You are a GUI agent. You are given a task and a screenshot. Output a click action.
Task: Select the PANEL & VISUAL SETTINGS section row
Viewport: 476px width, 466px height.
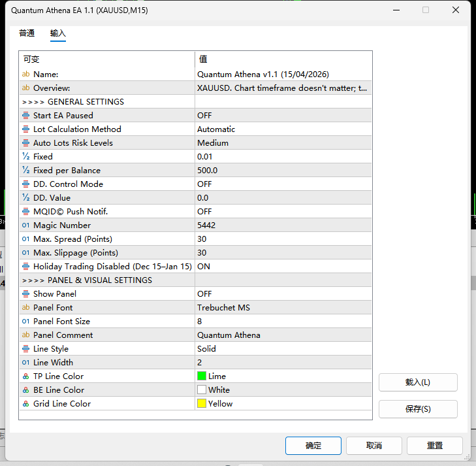click(x=195, y=280)
